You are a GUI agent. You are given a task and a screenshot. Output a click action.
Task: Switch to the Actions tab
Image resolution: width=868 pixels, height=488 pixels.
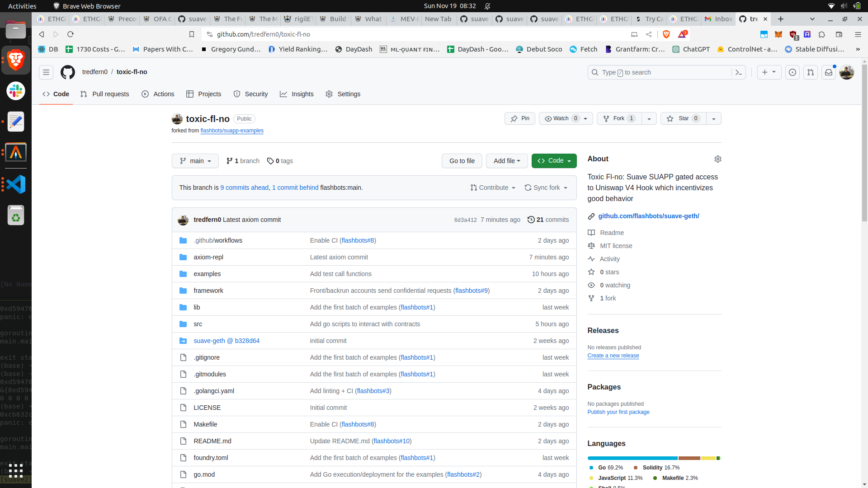[158, 94]
